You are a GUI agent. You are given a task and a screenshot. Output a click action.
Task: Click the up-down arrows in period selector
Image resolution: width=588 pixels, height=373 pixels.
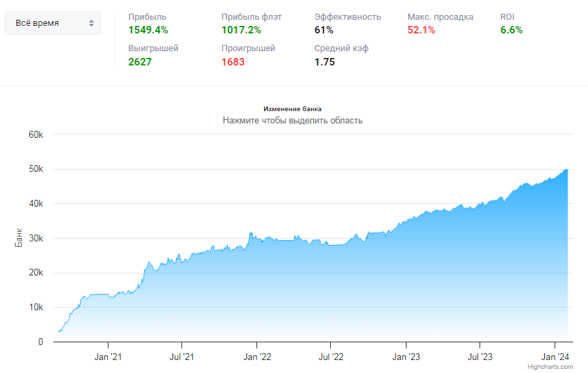click(91, 23)
